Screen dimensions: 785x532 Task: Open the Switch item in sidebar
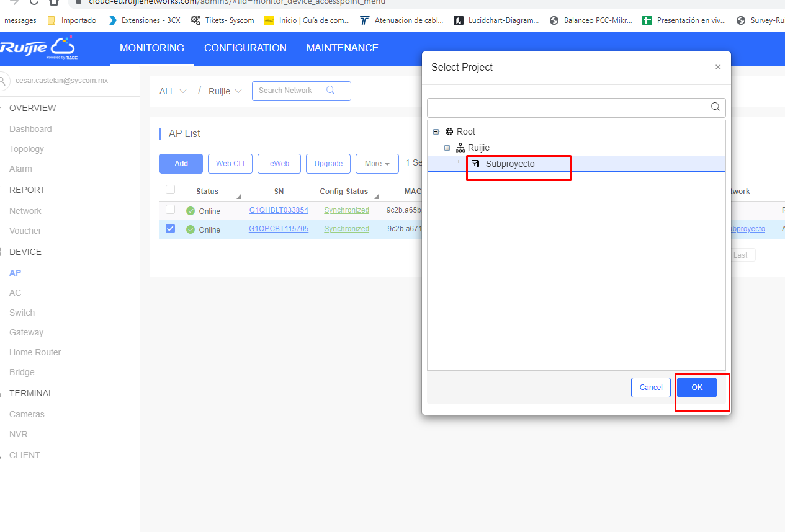click(x=22, y=313)
